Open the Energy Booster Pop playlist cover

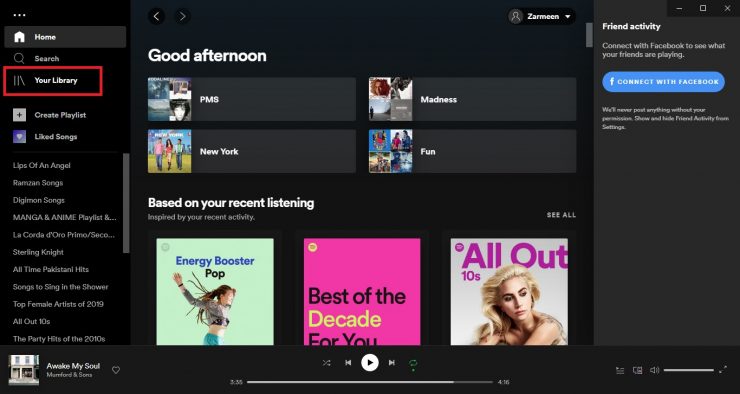215,291
